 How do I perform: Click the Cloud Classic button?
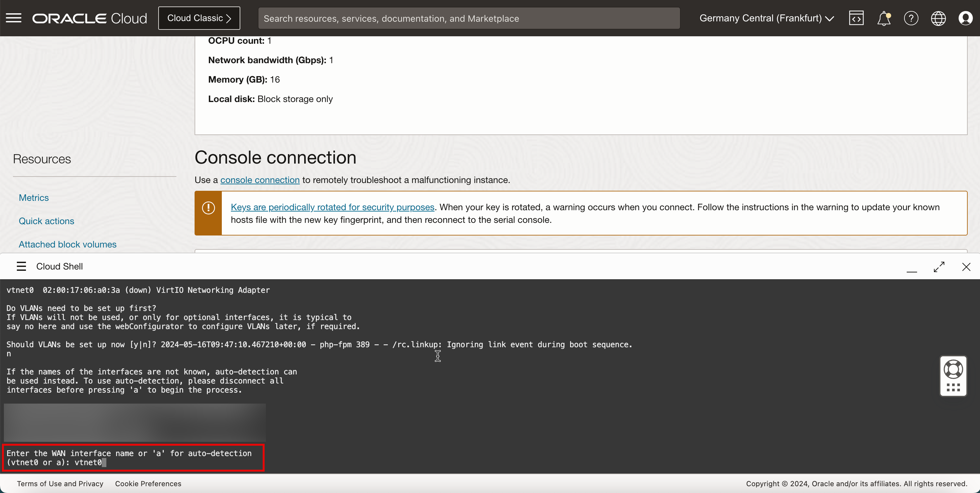(199, 18)
